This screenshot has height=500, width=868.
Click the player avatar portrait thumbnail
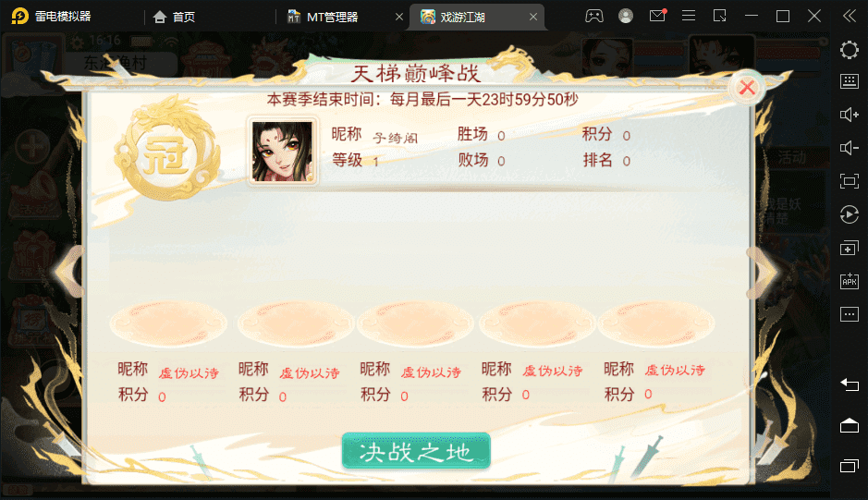tap(282, 152)
